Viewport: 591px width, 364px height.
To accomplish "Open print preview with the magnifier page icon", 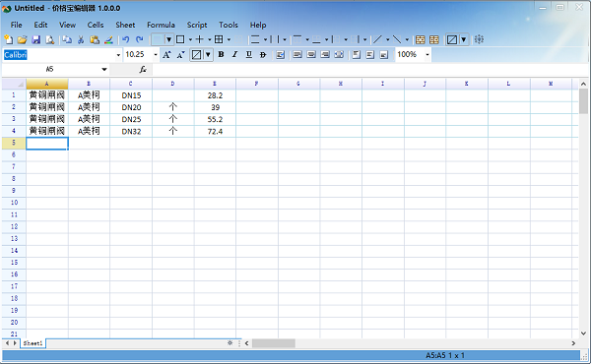I will pos(50,39).
